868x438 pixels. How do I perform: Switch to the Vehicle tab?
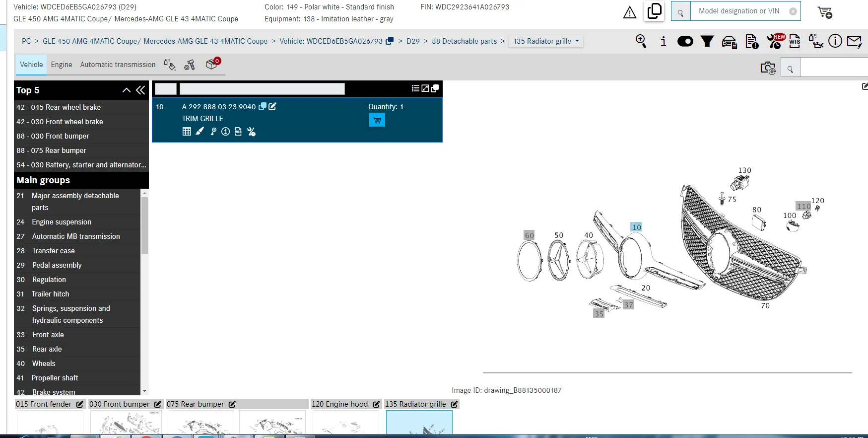(x=31, y=65)
